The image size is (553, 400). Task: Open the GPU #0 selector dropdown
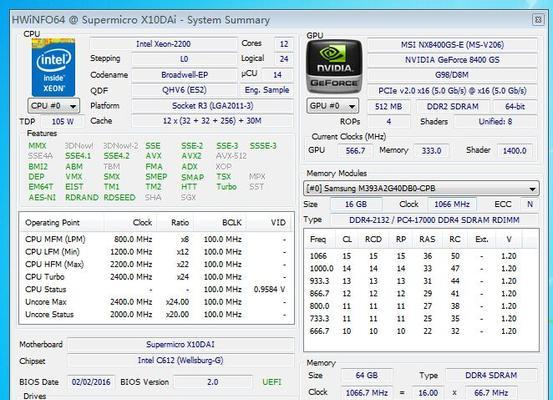(x=333, y=106)
